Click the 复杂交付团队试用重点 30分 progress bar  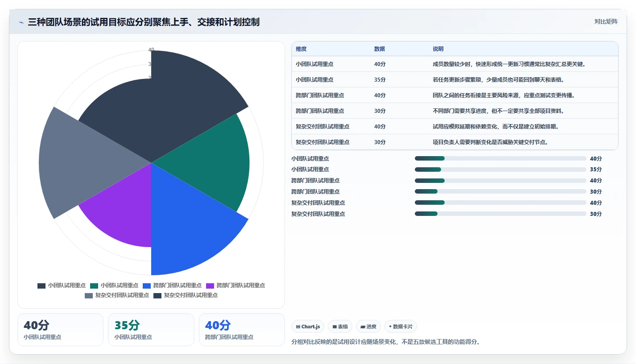click(x=500, y=214)
